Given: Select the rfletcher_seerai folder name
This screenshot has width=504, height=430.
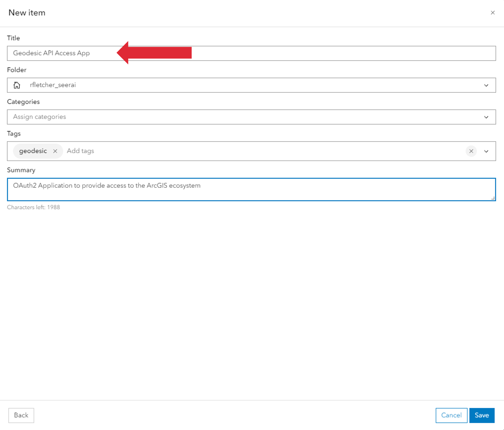Looking at the screenshot, I should point(53,85).
